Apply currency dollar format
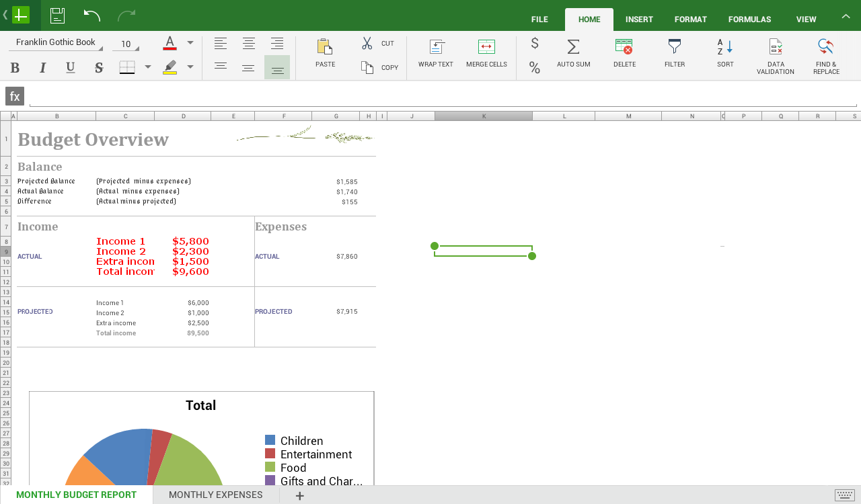The width and height of the screenshot is (861, 504). (x=535, y=44)
